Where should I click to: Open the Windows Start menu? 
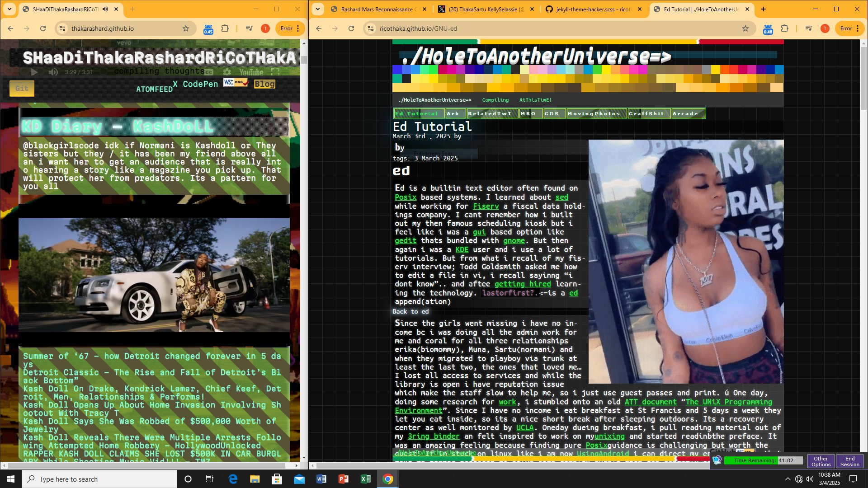point(11,479)
